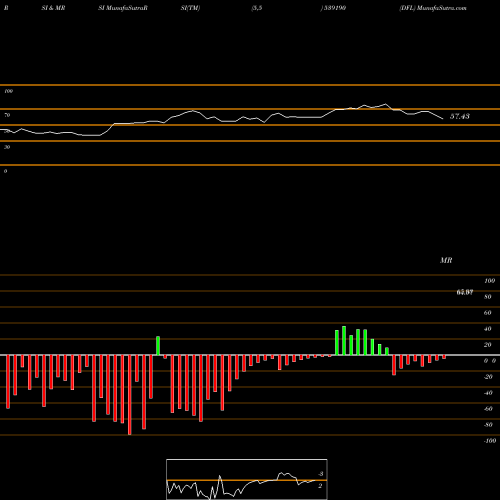Viewport: 500px width, 500px height.
Task: Click the 70 level label on RSI axis
Action: [x=7, y=115]
